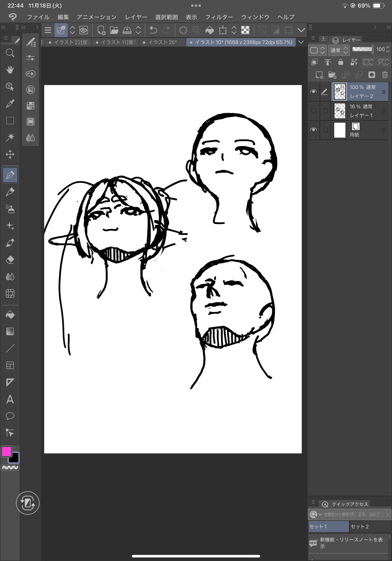This screenshot has height=561, width=392.
Task: Open the 通常 blending mode dropdown
Action: point(339,50)
